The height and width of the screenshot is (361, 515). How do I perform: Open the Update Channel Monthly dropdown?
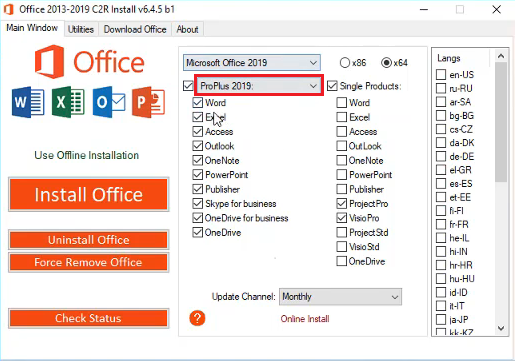340,297
